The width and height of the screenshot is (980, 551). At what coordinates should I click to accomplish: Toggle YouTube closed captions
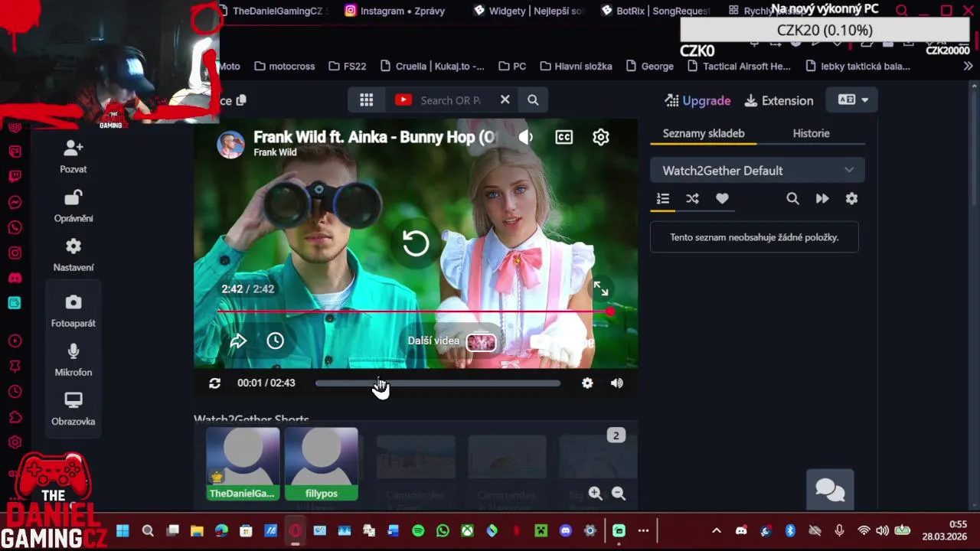[x=564, y=137]
